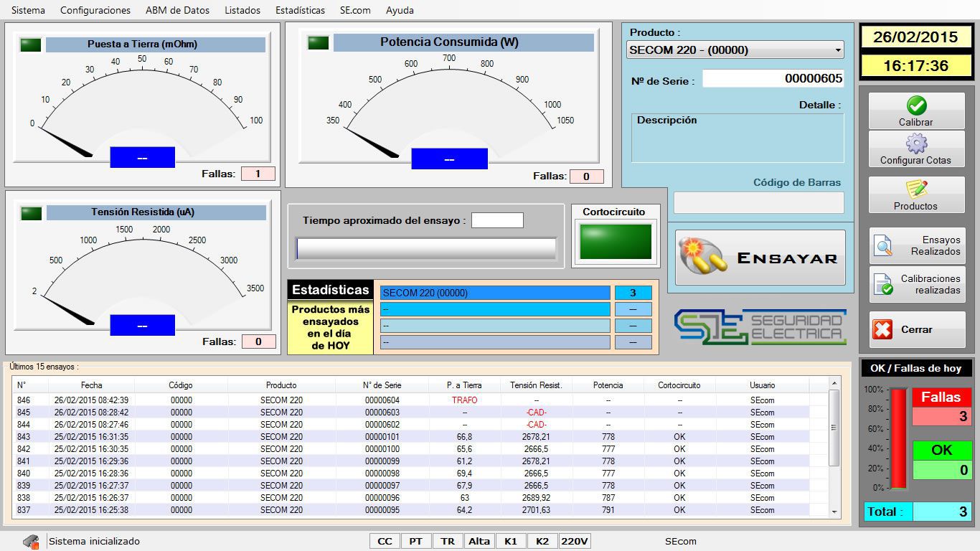980x551 pixels.
Task: Click the gear icon for Configurar Cotas
Action: 916,143
